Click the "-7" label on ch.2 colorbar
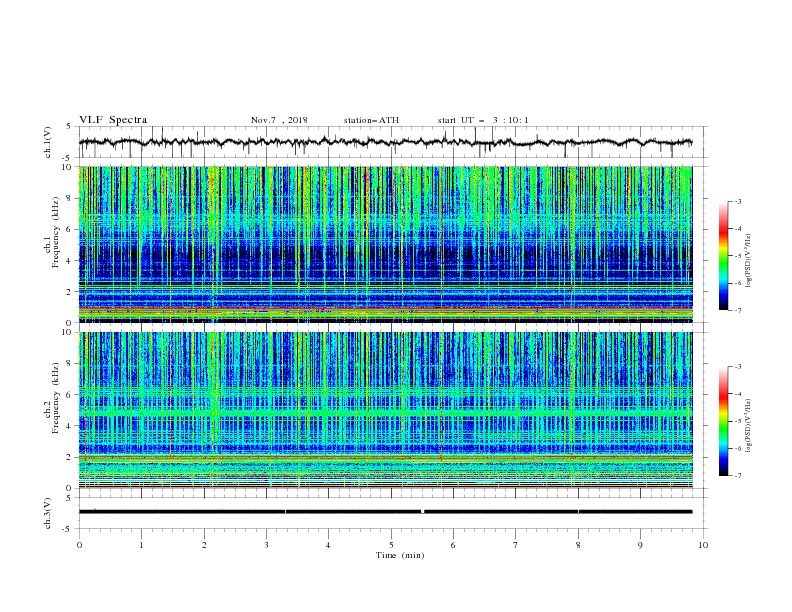The height and width of the screenshot is (612, 792). click(738, 476)
